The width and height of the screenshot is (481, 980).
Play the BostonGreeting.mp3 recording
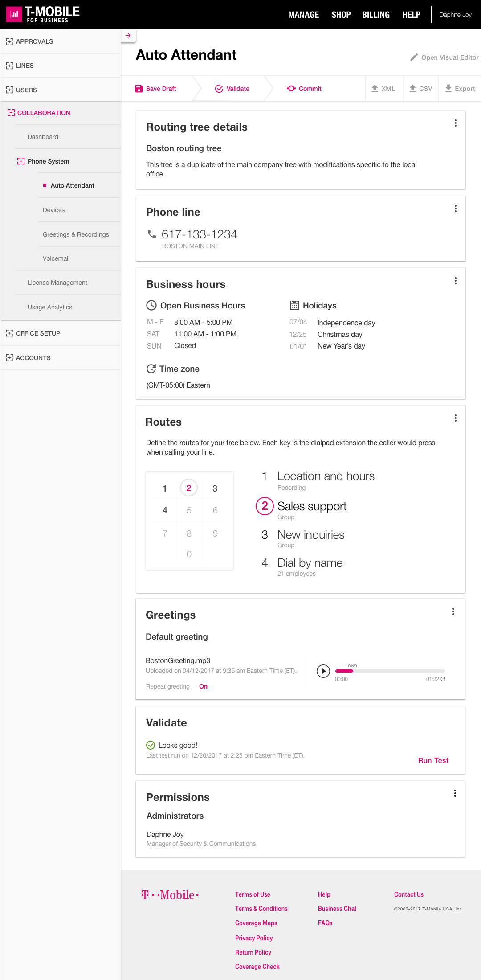[x=323, y=671]
